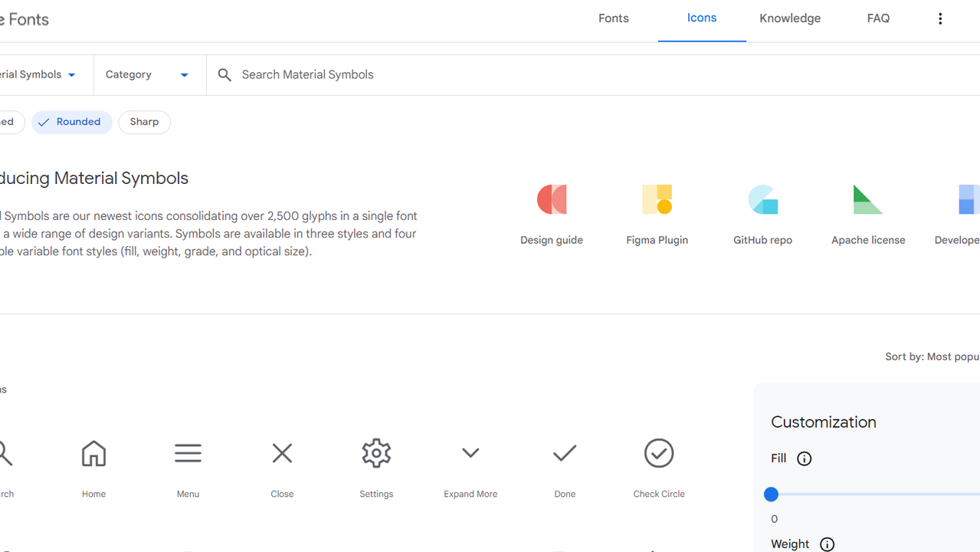The image size is (980, 552).
Task: Click the "Check Circle" icon caption
Action: point(659,494)
